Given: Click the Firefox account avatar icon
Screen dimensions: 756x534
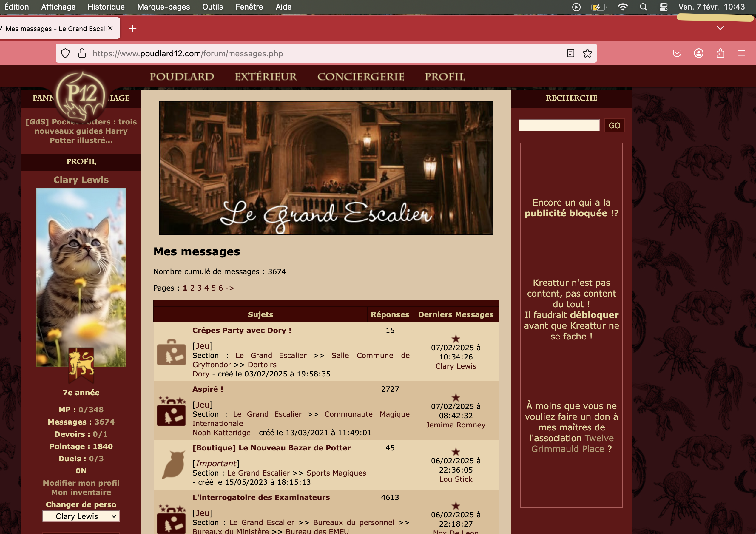Looking at the screenshot, I should [698, 53].
